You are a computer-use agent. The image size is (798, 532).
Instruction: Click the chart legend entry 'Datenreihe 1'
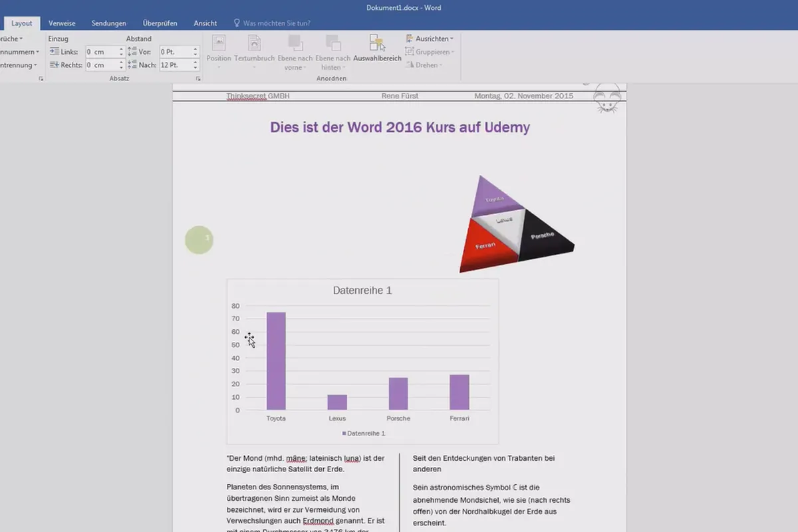(x=363, y=433)
